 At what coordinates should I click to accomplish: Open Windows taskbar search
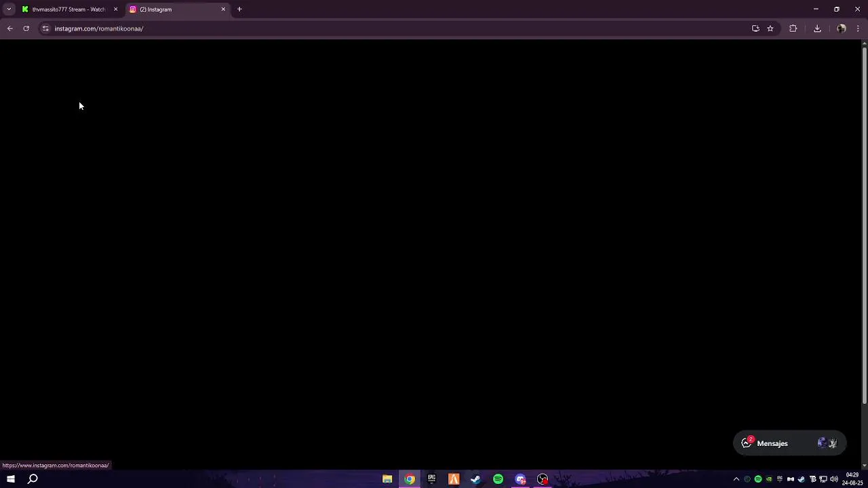[33, 479]
